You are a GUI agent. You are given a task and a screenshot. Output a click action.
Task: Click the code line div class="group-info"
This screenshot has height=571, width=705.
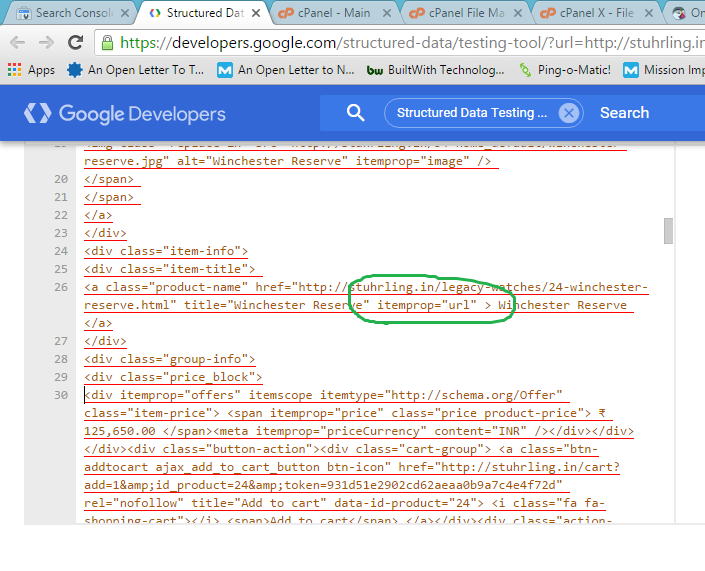pyautogui.click(x=170, y=359)
